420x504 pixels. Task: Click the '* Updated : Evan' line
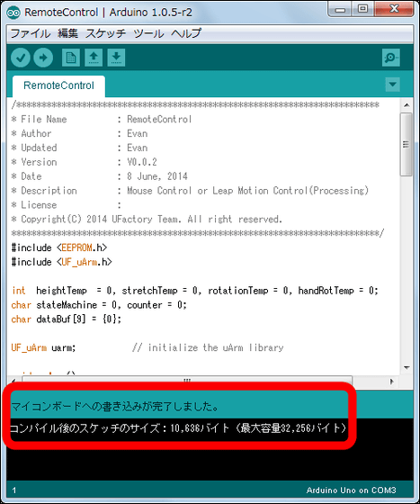click(x=79, y=148)
